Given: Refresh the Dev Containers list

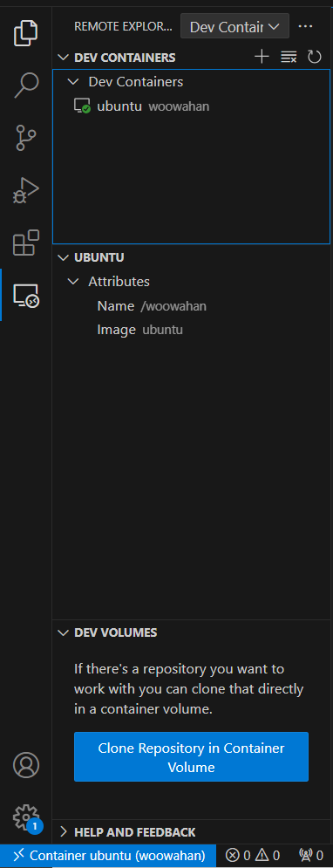Looking at the screenshot, I should click(x=314, y=57).
